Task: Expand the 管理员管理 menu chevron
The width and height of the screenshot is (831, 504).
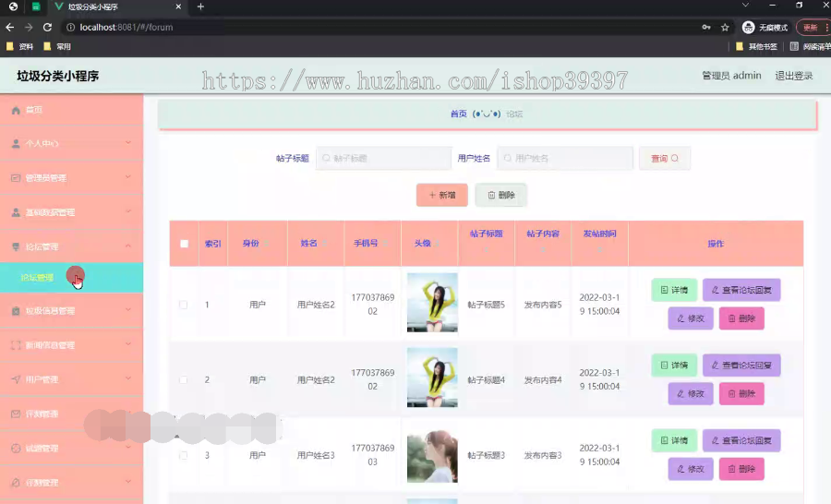Action: [x=128, y=177]
